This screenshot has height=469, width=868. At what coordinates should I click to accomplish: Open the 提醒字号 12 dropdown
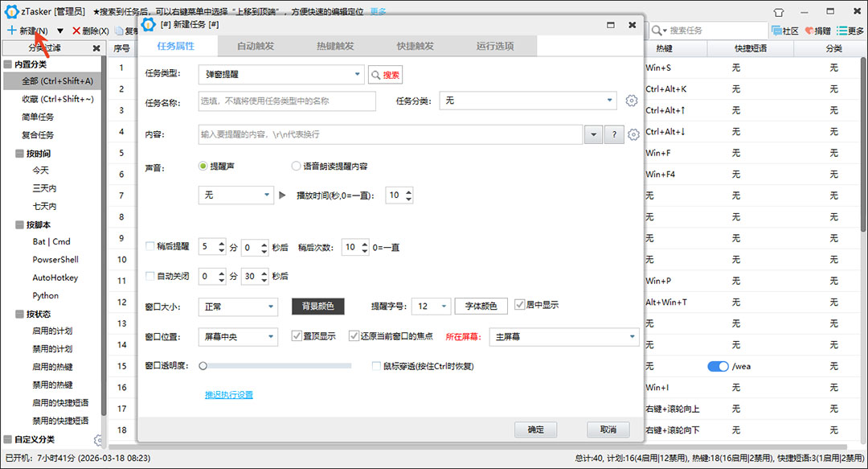coord(432,306)
